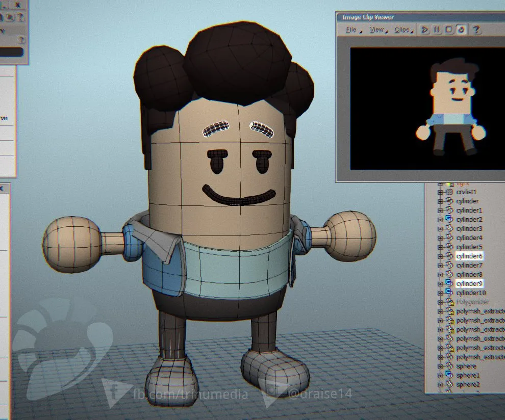Screen dimensions: 505x420
Task: Select cylinder8 in the scene explorer
Action: [469, 274]
